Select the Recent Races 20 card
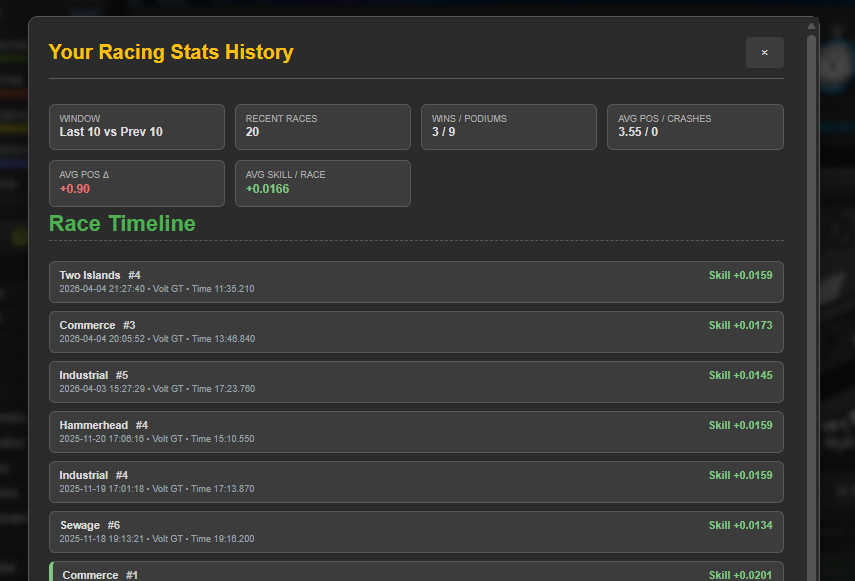The image size is (855, 581). click(323, 127)
